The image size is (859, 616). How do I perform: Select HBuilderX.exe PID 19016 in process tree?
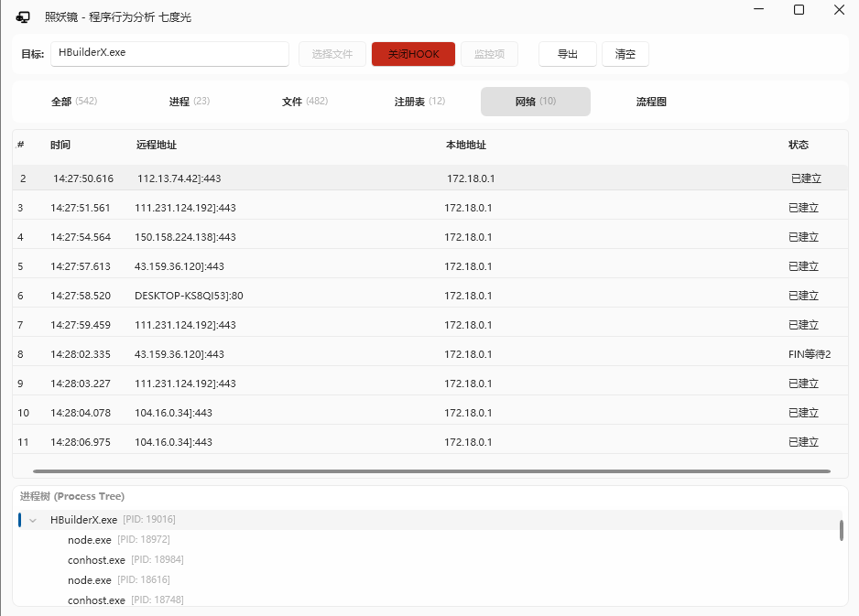point(430,520)
